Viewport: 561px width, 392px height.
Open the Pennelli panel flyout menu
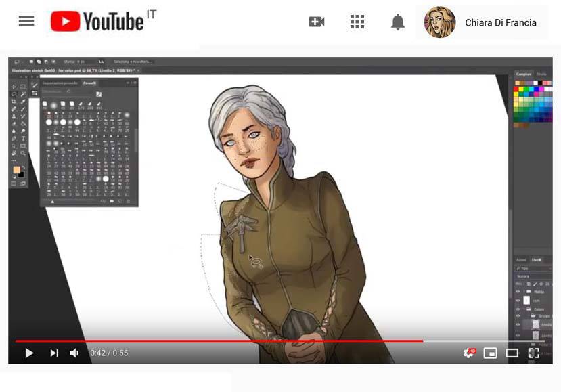click(x=135, y=83)
